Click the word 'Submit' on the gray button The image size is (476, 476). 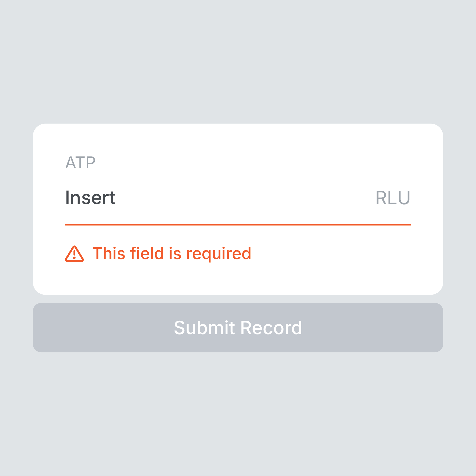(205, 328)
